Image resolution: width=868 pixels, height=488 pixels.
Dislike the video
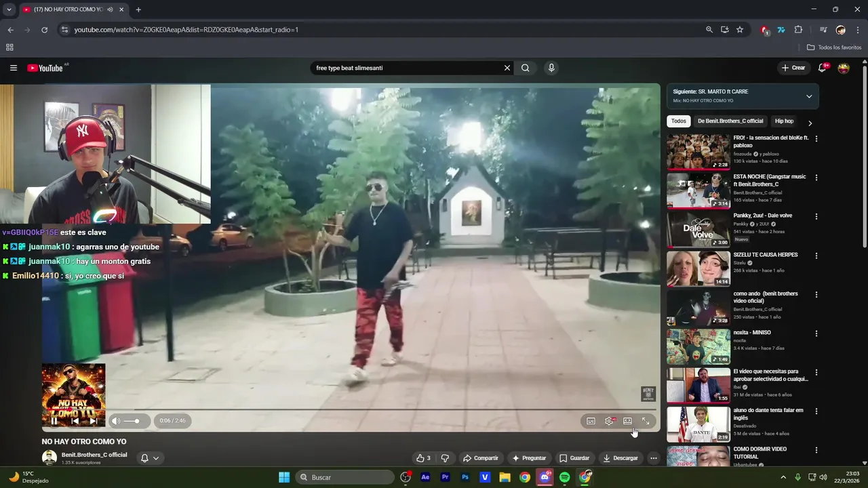tap(445, 458)
